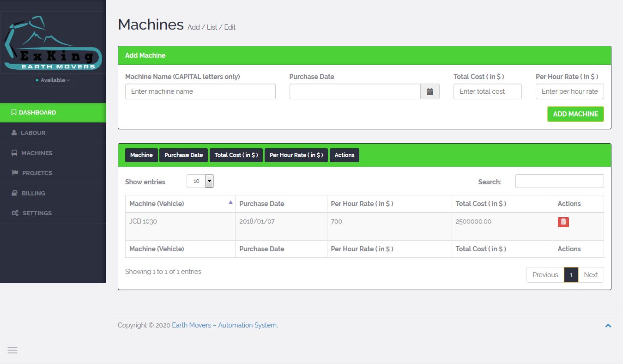Toggle Purchase Date column visibility
Image resolution: width=623 pixels, height=364 pixels.
183,155
